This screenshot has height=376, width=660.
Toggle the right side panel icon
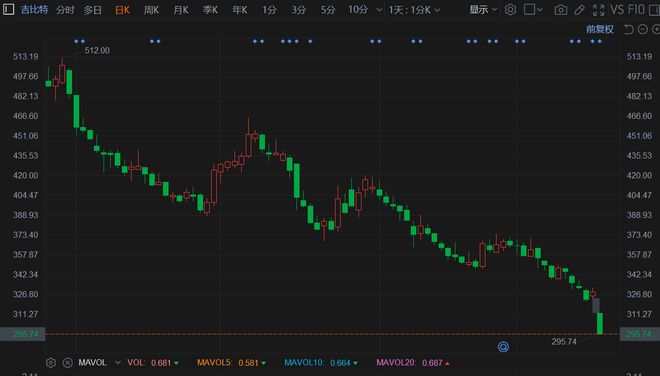[655, 9]
